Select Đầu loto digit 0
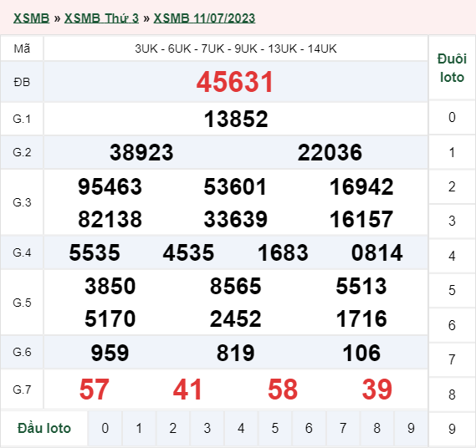This screenshot has width=476, height=448. point(105,428)
